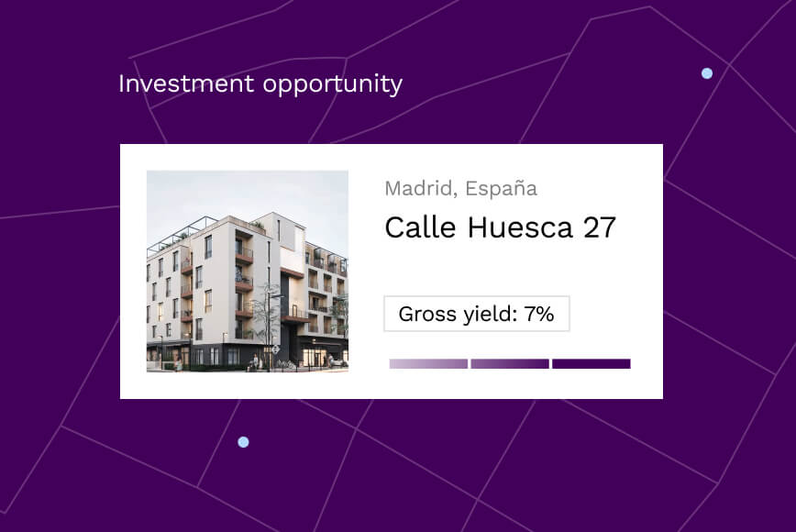Click the Madrid, España location label
This screenshot has width=796, height=532.
coord(460,188)
